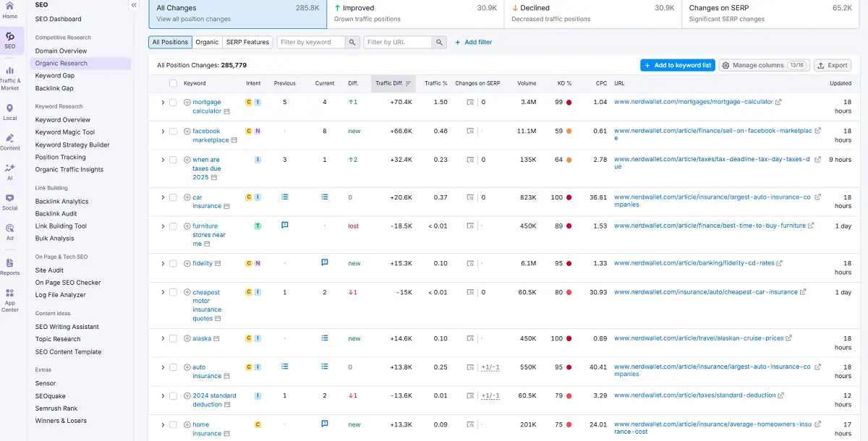Open external link icon for alaskan-cruise-prices URL
Viewport: 868px width, 441px height.
pos(788,338)
